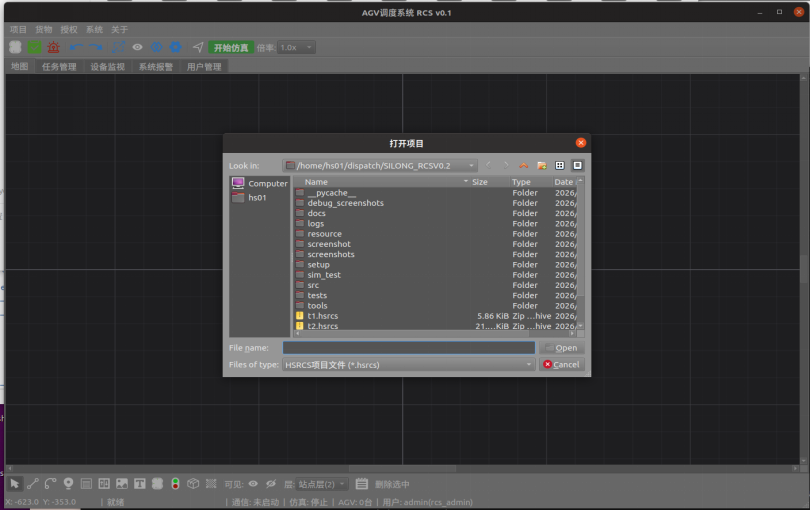Click the Cancel button in dialog
Screen dimensions: 810x510
coord(562,364)
